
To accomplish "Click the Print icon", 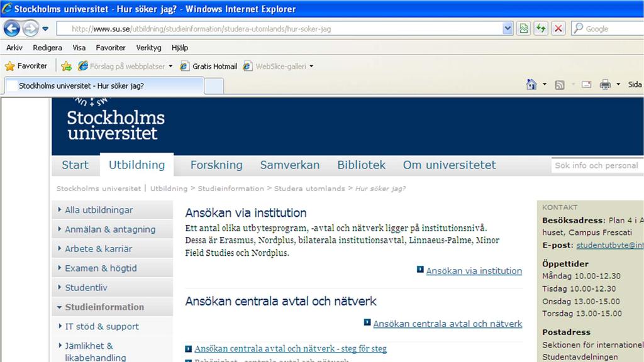I will tap(605, 85).
